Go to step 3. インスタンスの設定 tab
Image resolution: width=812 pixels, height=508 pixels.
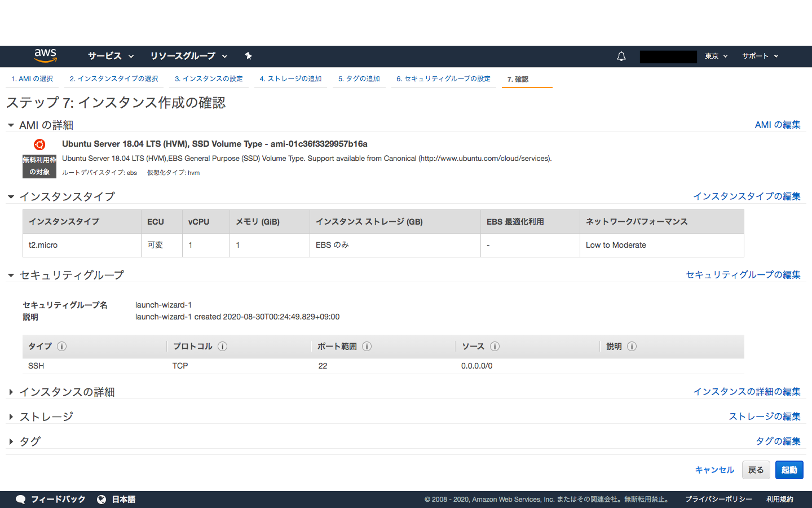209,79
